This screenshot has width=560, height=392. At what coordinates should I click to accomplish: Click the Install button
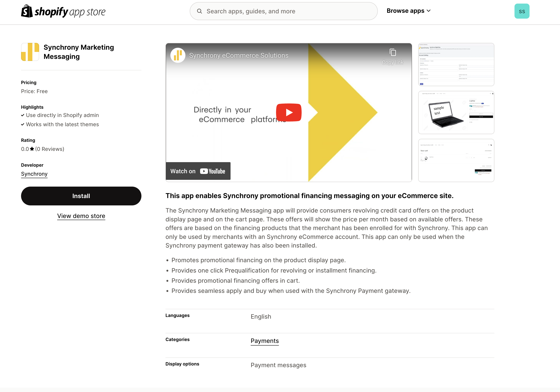pyautogui.click(x=81, y=196)
